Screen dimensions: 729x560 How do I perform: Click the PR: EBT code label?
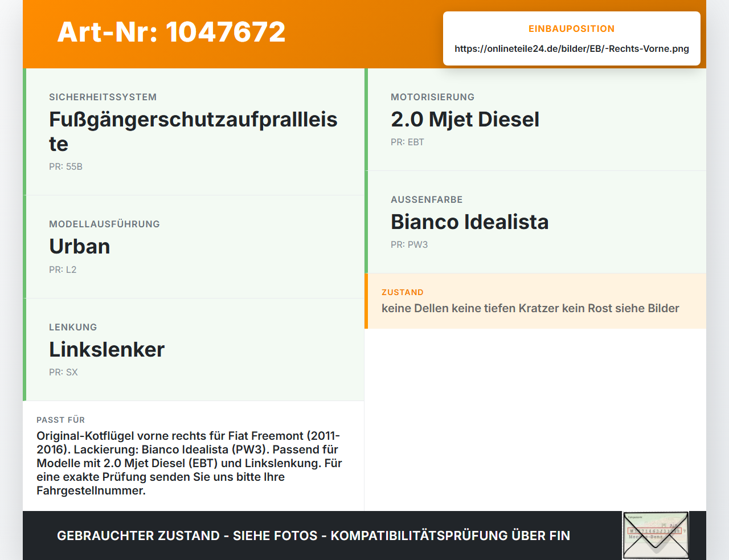407,142
